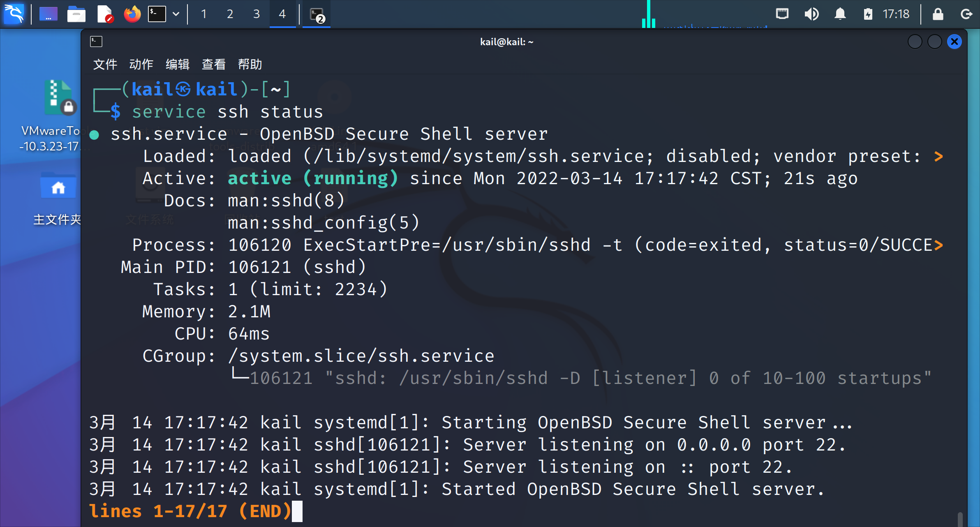Click the orange truncation arrow on the Loaded line
The width and height of the screenshot is (980, 527).
tap(938, 156)
